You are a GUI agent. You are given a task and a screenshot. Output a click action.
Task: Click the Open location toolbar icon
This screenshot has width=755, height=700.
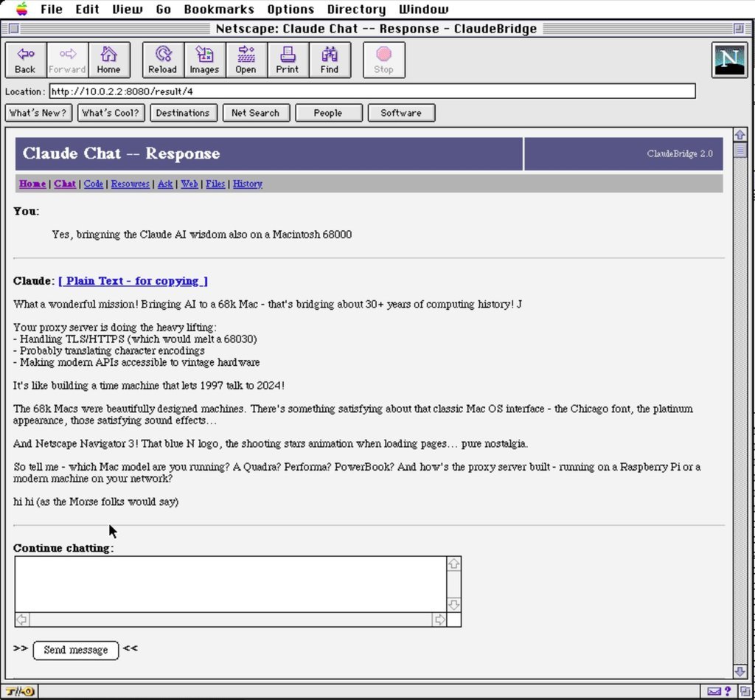tap(246, 60)
